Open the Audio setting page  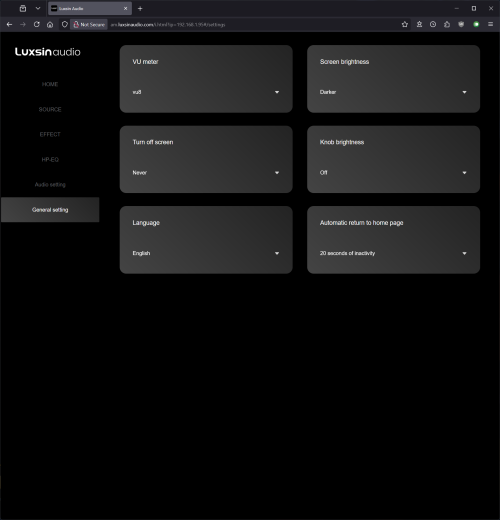50,185
